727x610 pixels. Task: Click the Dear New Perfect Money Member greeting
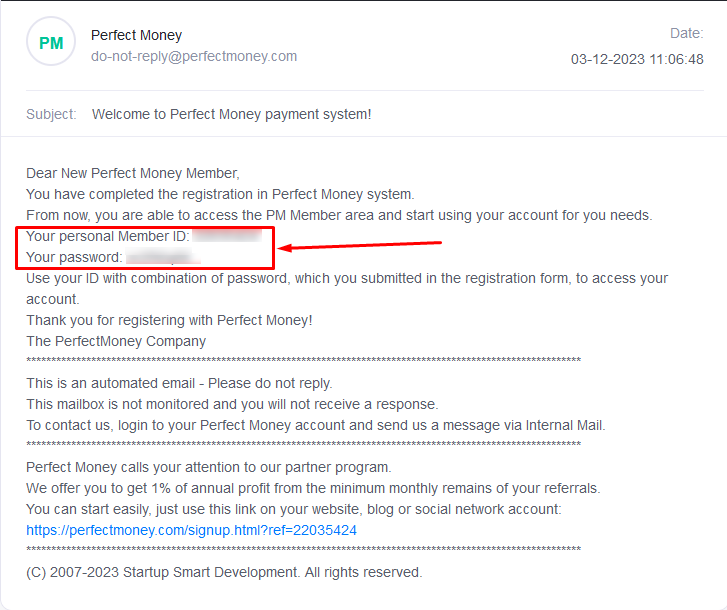click(x=133, y=173)
